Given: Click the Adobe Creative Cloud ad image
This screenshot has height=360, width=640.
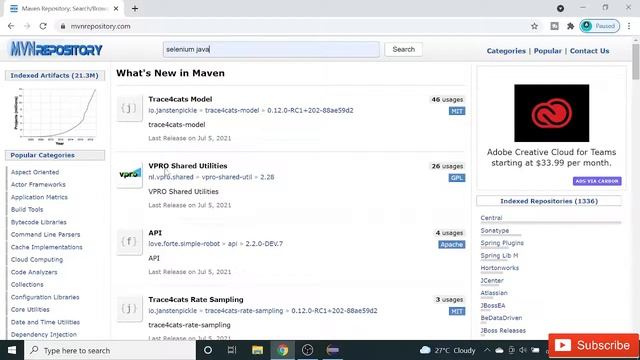Looking at the screenshot, I should [x=551, y=113].
